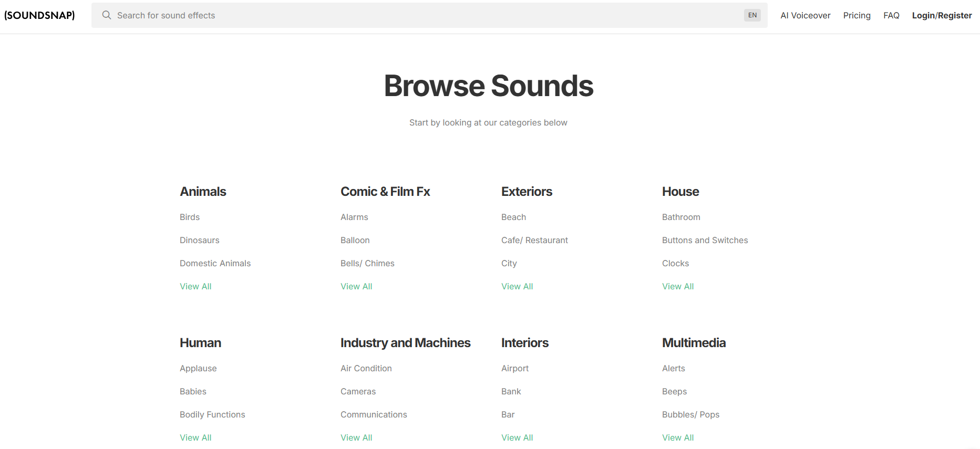Open Bubbles/ Pops multimedia sounds

[690, 414]
